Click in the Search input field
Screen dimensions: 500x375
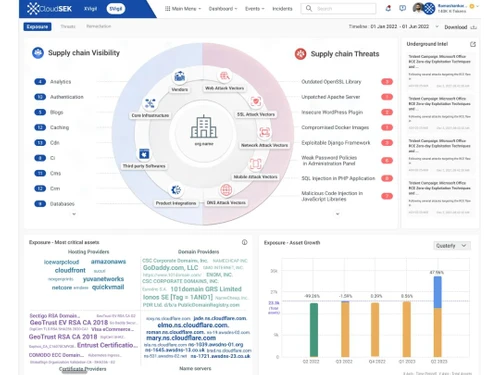coord(338,8)
